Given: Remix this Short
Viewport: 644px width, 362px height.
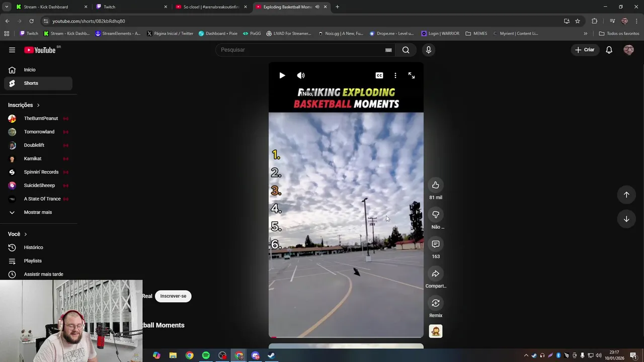Looking at the screenshot, I should coord(436,303).
